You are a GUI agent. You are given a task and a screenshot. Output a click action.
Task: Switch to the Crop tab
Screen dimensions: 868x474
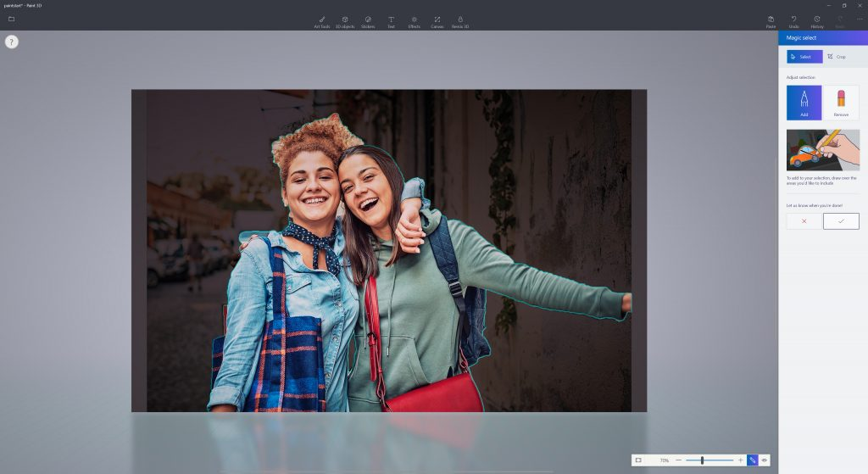point(837,57)
